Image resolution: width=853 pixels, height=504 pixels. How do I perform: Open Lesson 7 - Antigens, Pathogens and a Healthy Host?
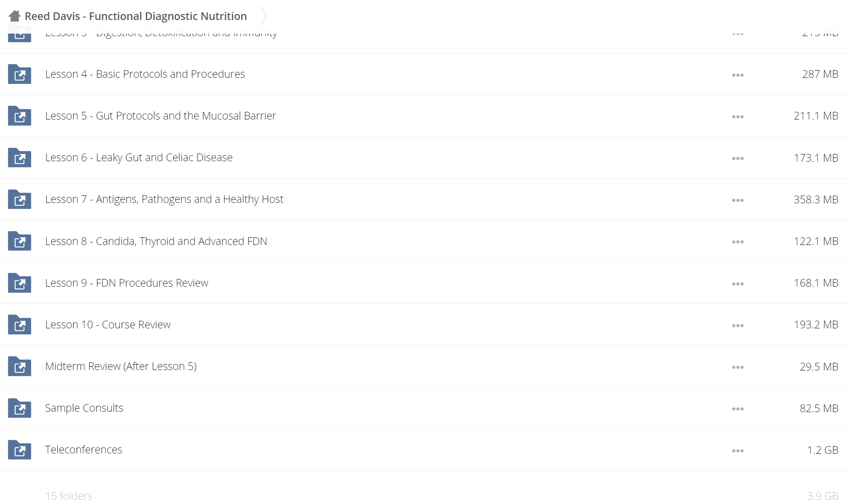pos(164,199)
